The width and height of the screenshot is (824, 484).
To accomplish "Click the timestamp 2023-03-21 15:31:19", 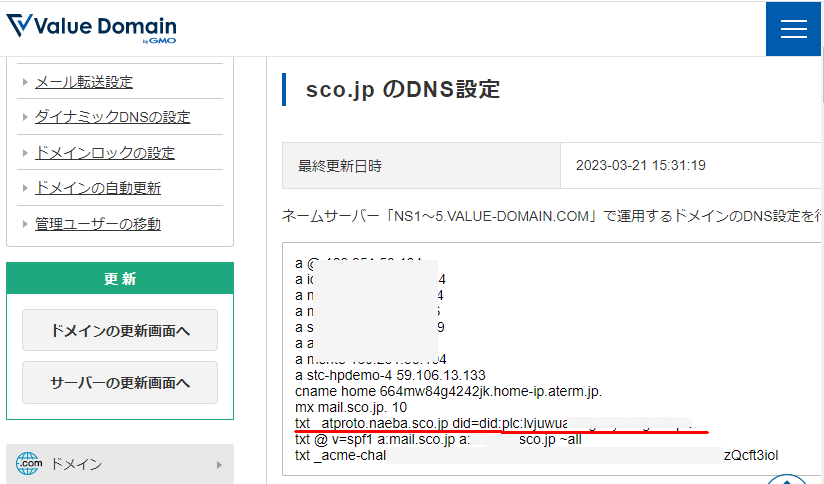I will tap(641, 166).
